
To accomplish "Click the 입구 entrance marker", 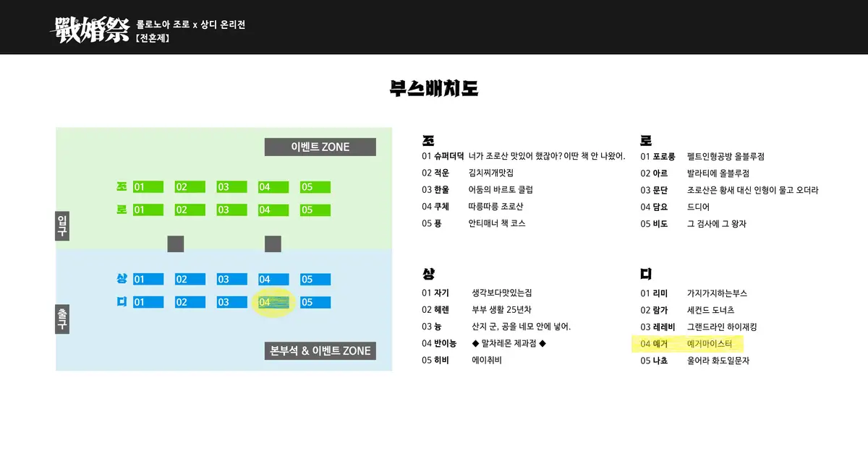I will (x=62, y=227).
